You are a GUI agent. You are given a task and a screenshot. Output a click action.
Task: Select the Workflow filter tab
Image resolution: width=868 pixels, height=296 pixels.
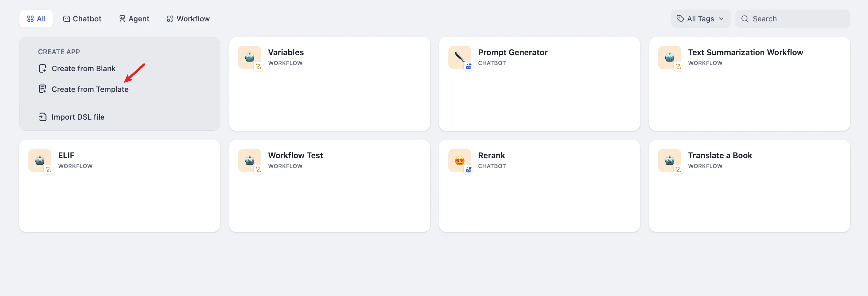[188, 19]
